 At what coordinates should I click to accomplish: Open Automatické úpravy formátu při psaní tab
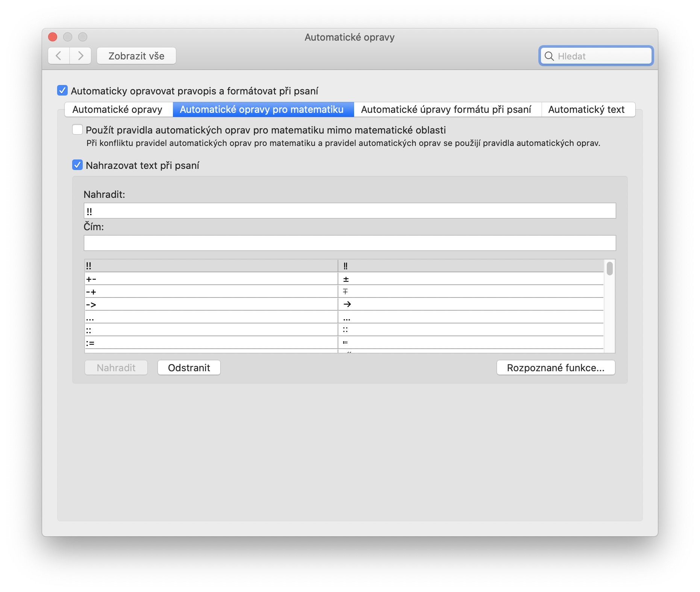click(446, 109)
